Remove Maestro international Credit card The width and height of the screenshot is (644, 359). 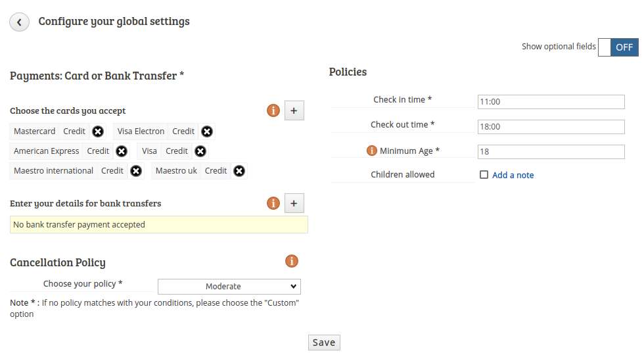pyautogui.click(x=136, y=171)
